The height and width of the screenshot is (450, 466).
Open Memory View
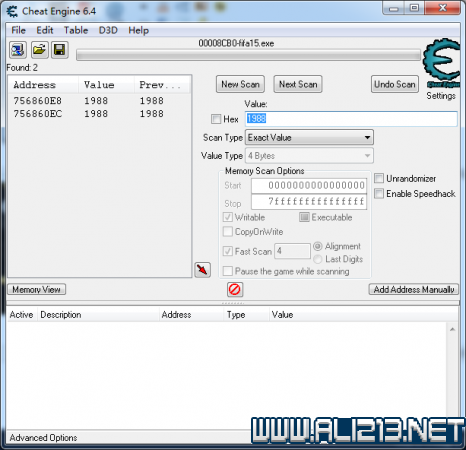point(37,289)
